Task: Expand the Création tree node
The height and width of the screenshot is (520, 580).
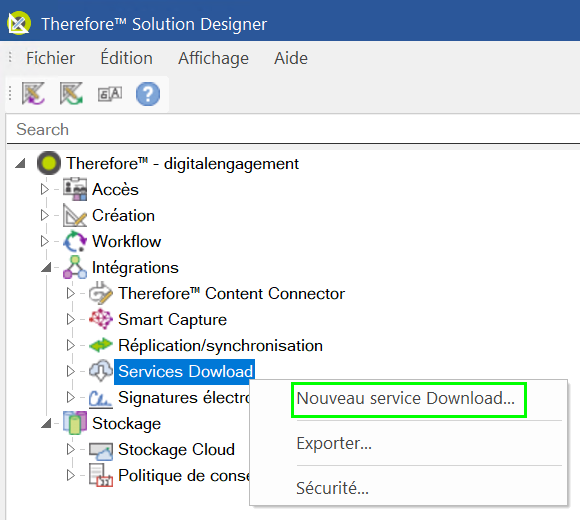Action: [45, 215]
